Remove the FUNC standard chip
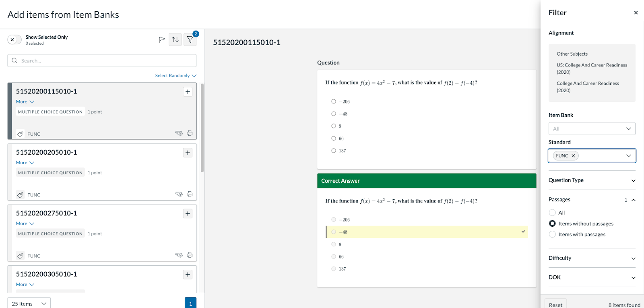 click(x=573, y=156)
